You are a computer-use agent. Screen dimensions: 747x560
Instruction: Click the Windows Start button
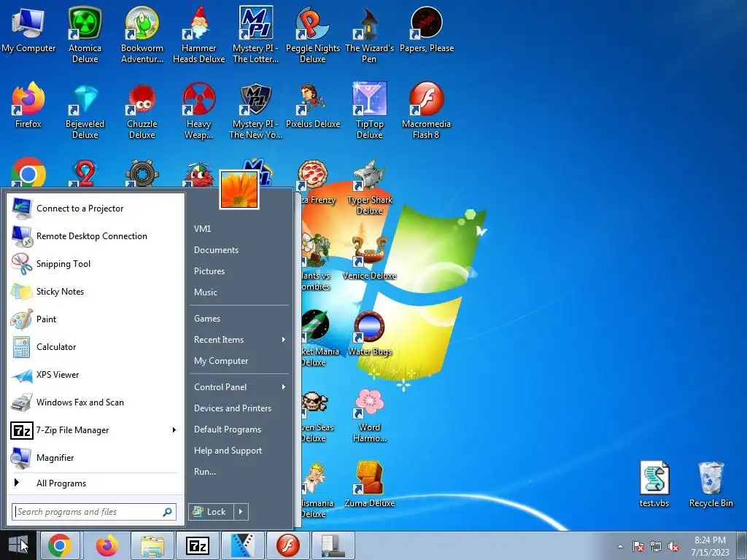[x=18, y=545]
